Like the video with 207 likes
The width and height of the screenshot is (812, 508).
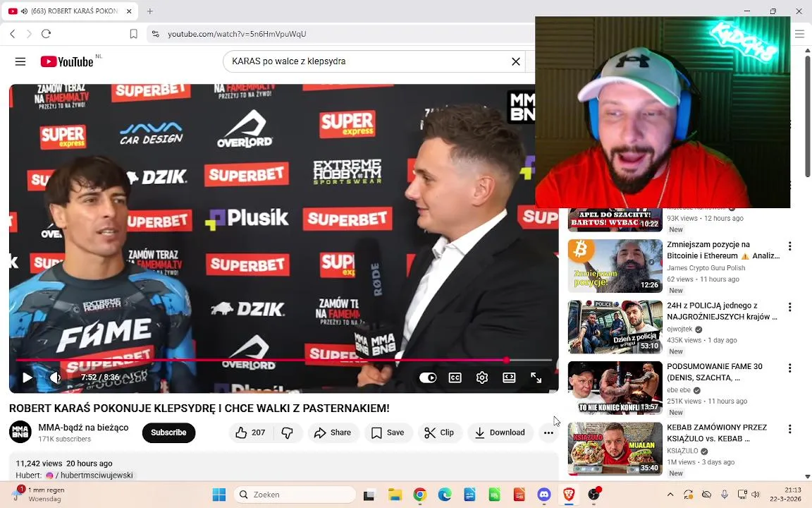[251, 433]
